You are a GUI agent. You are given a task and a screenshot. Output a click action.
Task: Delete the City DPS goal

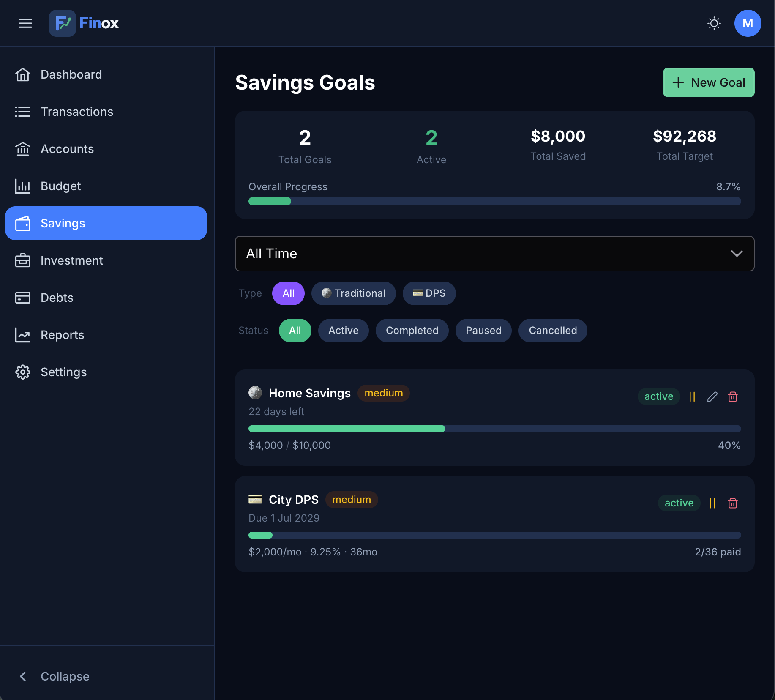[x=733, y=503]
